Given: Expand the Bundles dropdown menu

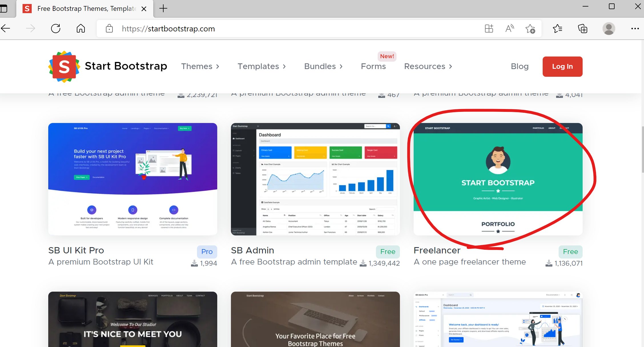Looking at the screenshot, I should [x=323, y=66].
